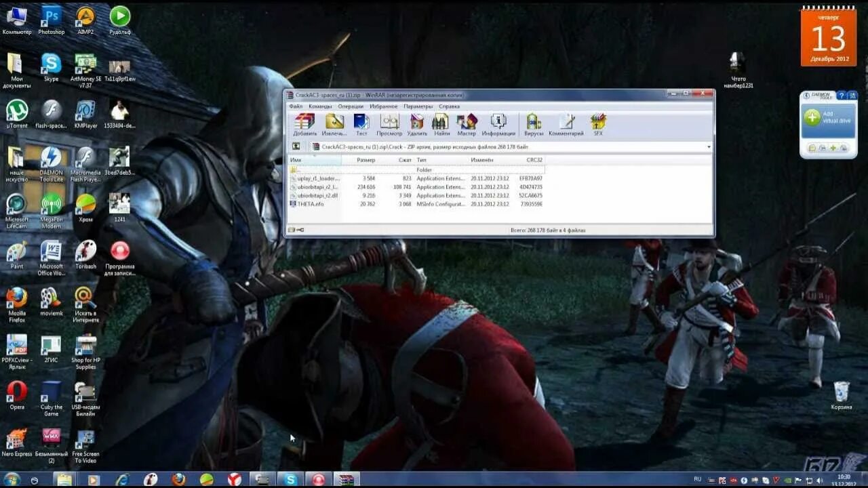Click Add virtual drive in DAEMON Tools gadget
The height and width of the screenshot is (488, 868).
(x=827, y=117)
